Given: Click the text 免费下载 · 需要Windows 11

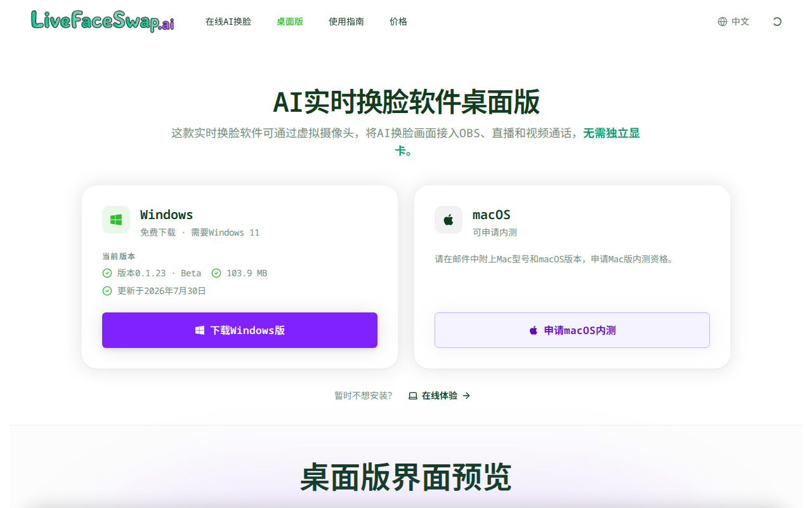Looking at the screenshot, I should 200,232.
